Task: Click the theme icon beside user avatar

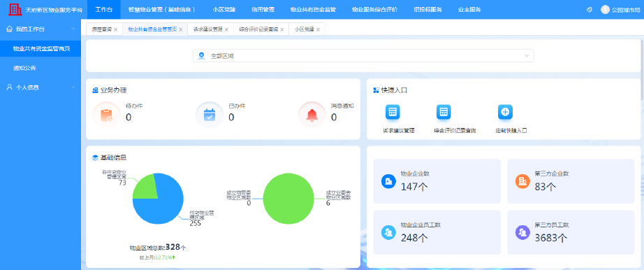Action: [x=590, y=10]
